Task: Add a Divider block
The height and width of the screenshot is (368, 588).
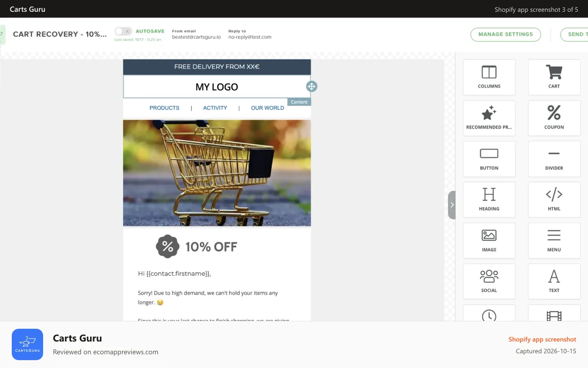Action: pos(554,159)
